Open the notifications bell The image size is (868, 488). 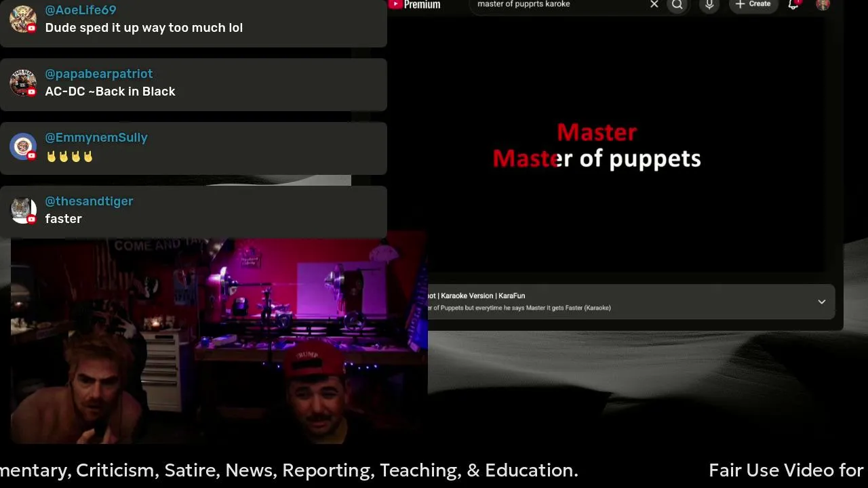(793, 5)
